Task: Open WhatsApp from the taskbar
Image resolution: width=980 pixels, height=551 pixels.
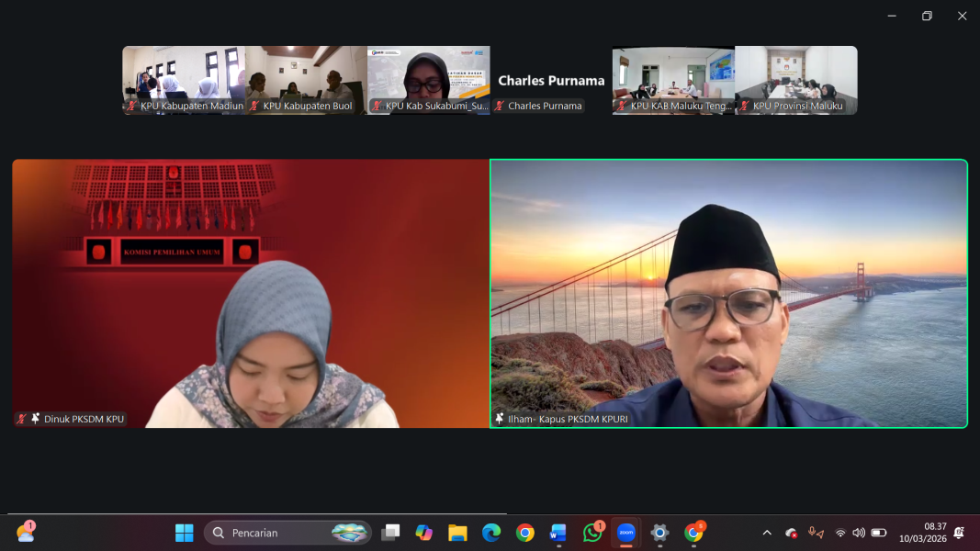Action: 592,533
